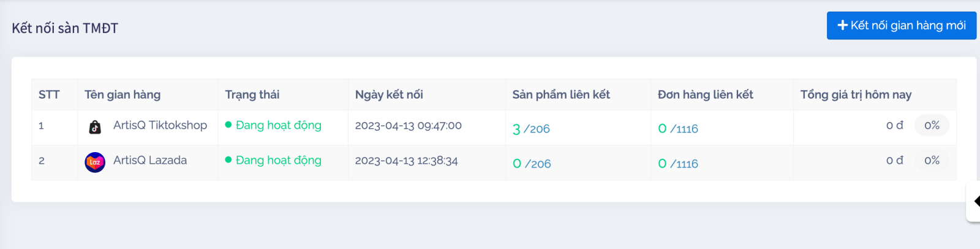Click green status dot for ArtisQ Lazada
Screen dimensions: 980x249
tap(228, 160)
